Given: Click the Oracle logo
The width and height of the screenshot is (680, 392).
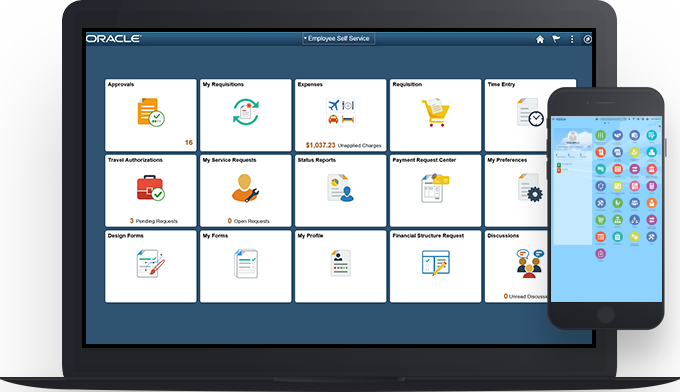Looking at the screenshot, I should tap(114, 39).
